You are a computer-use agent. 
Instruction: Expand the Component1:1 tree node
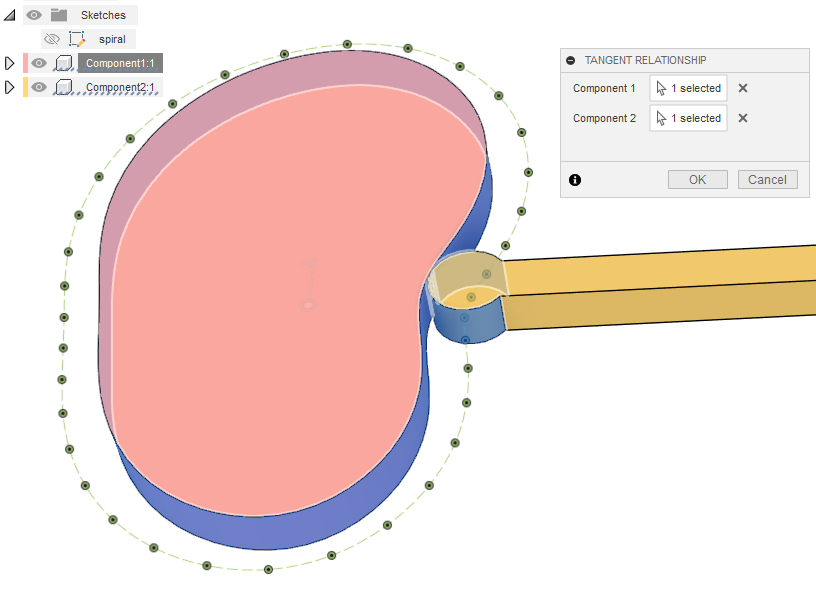pos(10,63)
